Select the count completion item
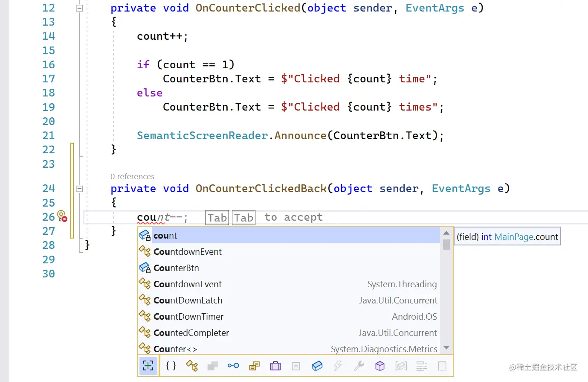This screenshot has width=588, height=382. [289, 235]
